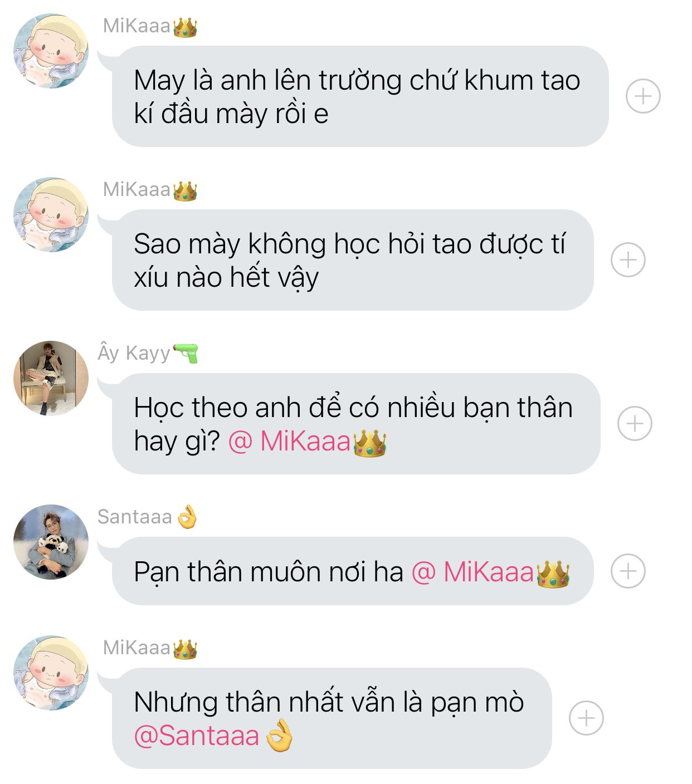Select MiKaaa username above the last message
The width and height of the screenshot is (692, 784).
(150, 648)
